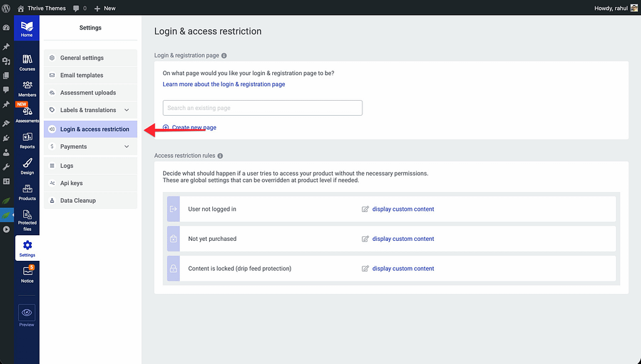Image resolution: width=641 pixels, height=364 pixels.
Task: Select Email templates in settings list
Action: tap(81, 75)
